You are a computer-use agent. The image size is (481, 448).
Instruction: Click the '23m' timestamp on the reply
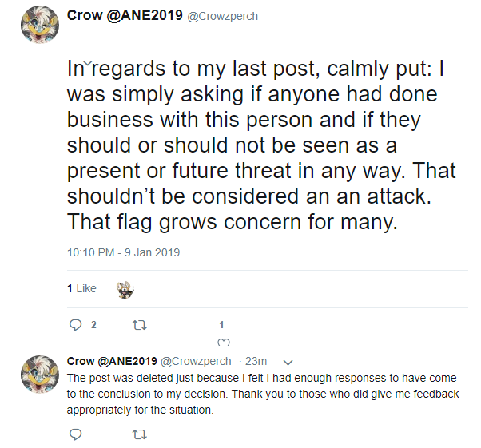pyautogui.click(x=256, y=361)
